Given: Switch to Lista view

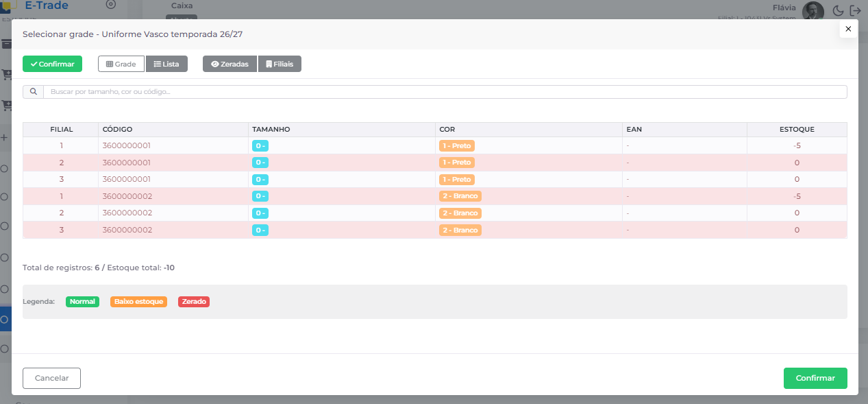Looking at the screenshot, I should 166,64.
